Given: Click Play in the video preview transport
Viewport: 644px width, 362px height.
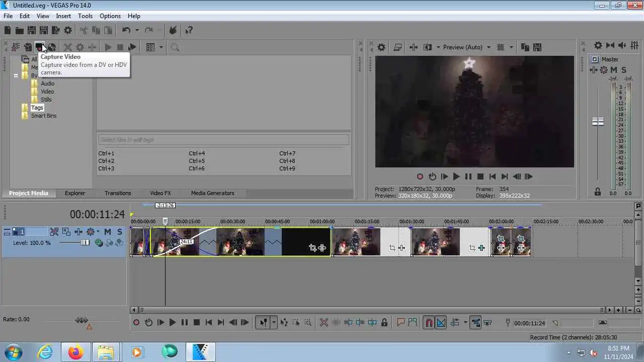Looking at the screenshot, I should [x=456, y=176].
